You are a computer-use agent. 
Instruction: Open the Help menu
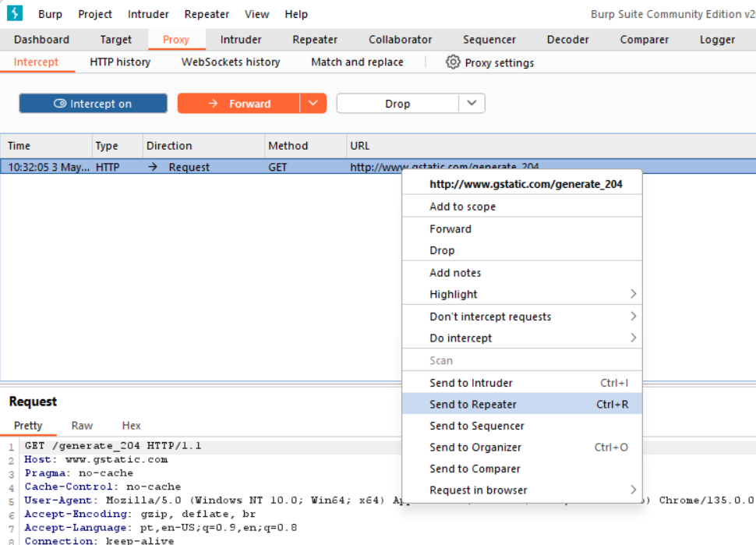296,14
